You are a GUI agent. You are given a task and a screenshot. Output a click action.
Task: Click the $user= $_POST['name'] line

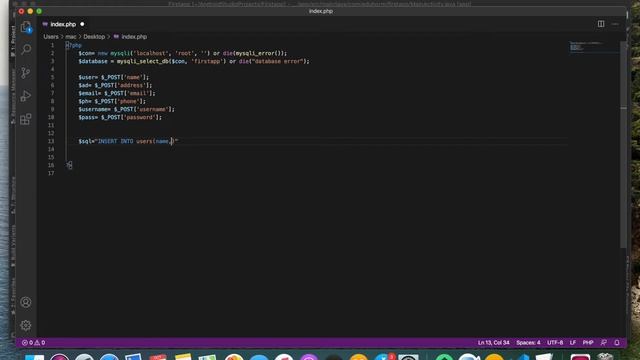pyautogui.click(x=114, y=77)
